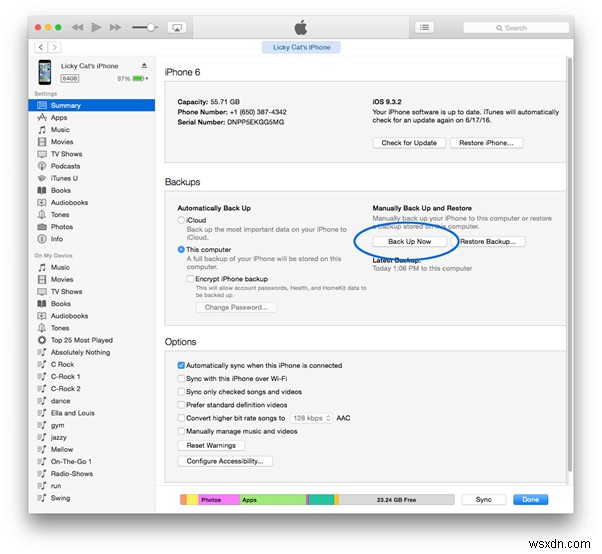Click the green Apps storage segment
Viewport: 602px width, 554px height.
(x=273, y=499)
